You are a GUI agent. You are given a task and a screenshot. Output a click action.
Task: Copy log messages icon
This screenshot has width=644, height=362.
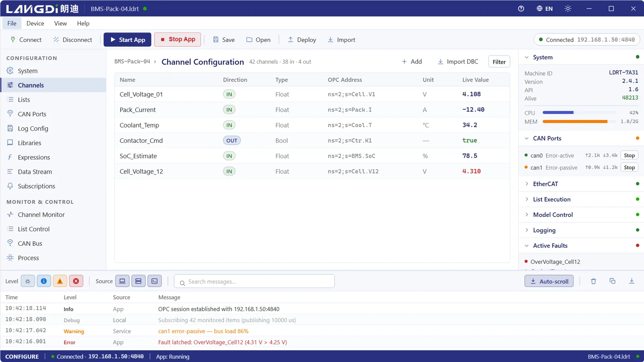point(613,281)
